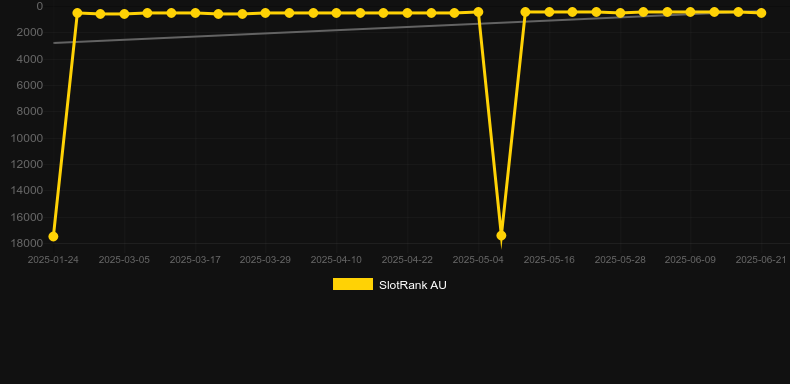Click the 2025-01-24 x-axis date label

coord(53,260)
